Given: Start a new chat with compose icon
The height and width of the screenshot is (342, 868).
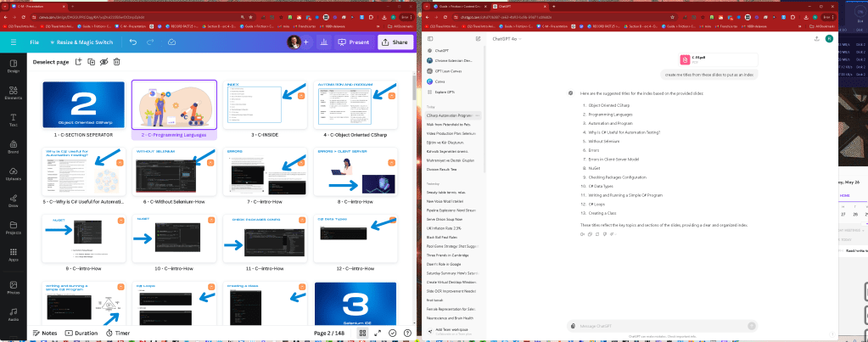Looking at the screenshot, I should 478,39.
